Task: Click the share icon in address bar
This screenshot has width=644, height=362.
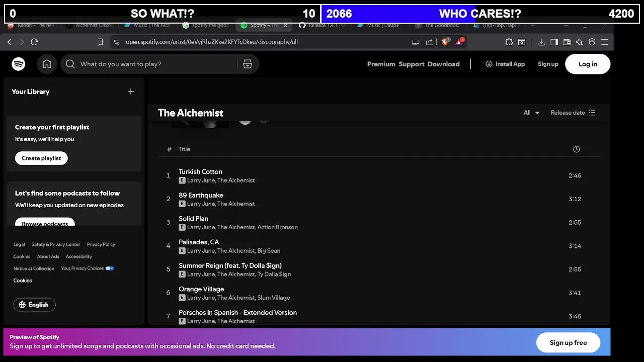Action: click(x=429, y=42)
